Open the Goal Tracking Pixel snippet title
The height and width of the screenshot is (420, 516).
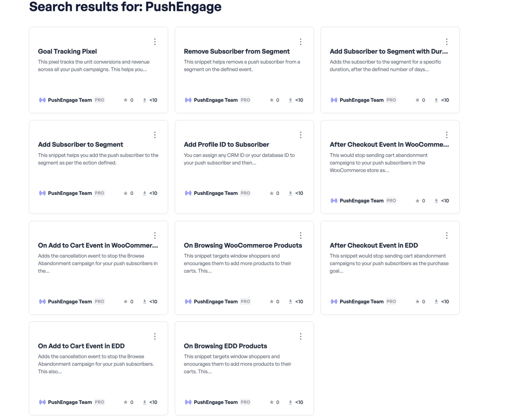(67, 51)
